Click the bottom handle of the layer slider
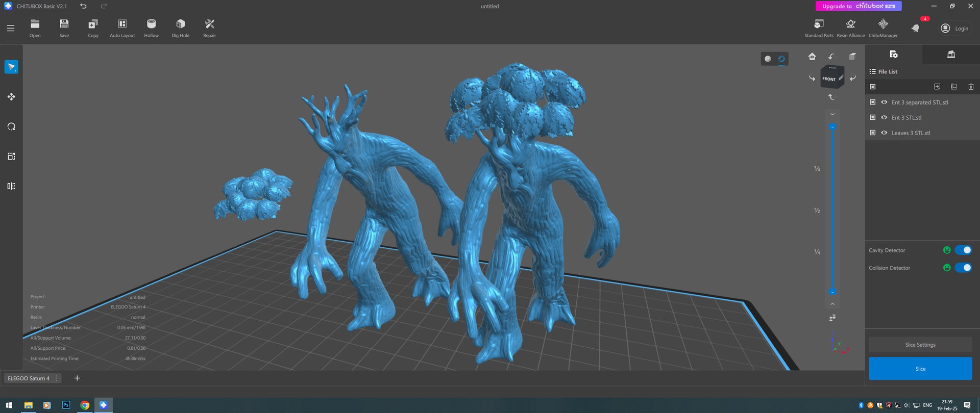This screenshot has height=413, width=980. click(x=832, y=292)
